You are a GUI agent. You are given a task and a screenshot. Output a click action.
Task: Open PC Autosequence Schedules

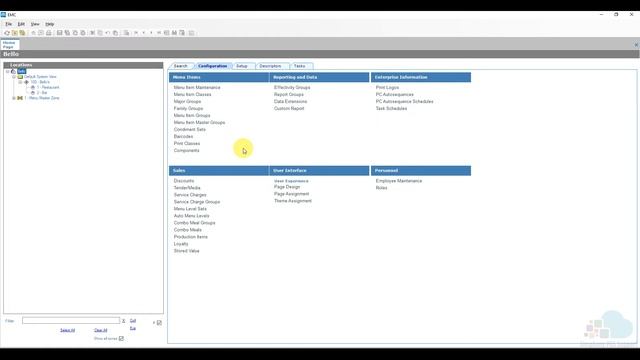(x=404, y=101)
